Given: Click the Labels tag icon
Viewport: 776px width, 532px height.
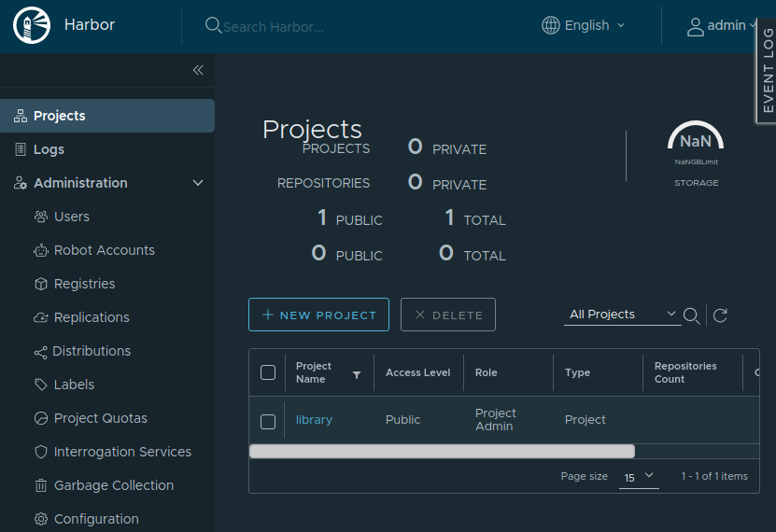Looking at the screenshot, I should [x=41, y=385].
